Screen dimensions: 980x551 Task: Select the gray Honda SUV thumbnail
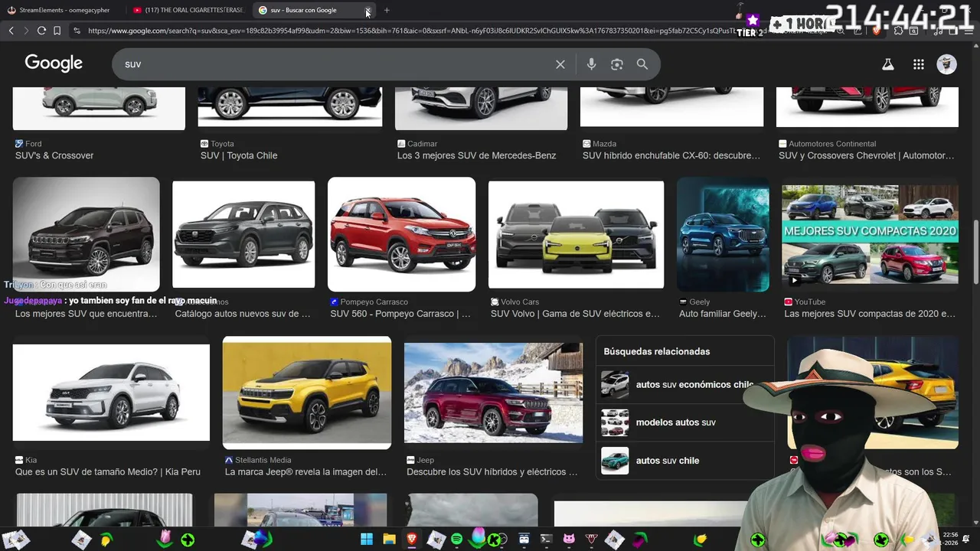tap(243, 234)
